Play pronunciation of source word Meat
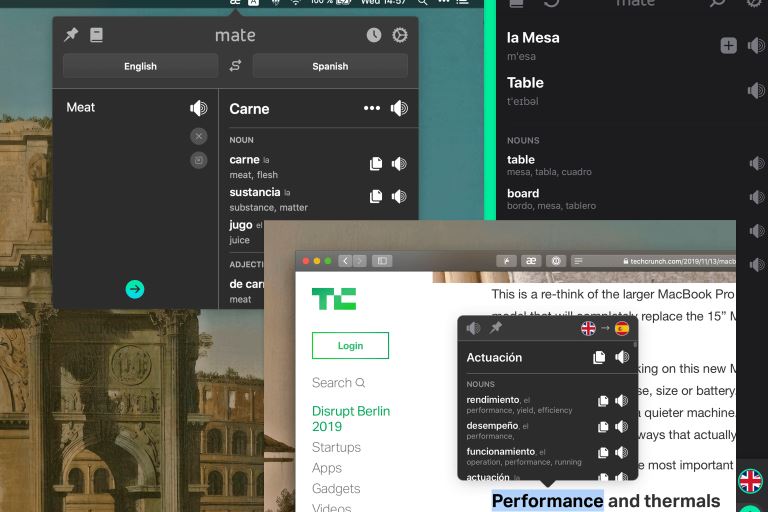The height and width of the screenshot is (512, 768). 198,108
